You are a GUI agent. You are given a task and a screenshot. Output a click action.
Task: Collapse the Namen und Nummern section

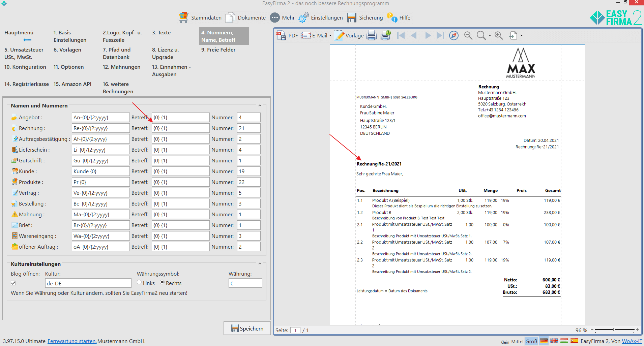pos(260,105)
